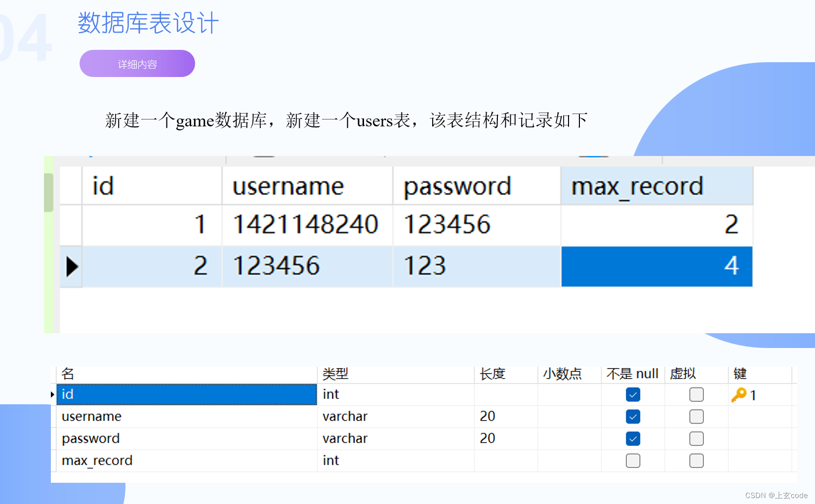The width and height of the screenshot is (815, 504).
Task: Enable the 虚拟 checkbox for username field
Action: coord(696,417)
